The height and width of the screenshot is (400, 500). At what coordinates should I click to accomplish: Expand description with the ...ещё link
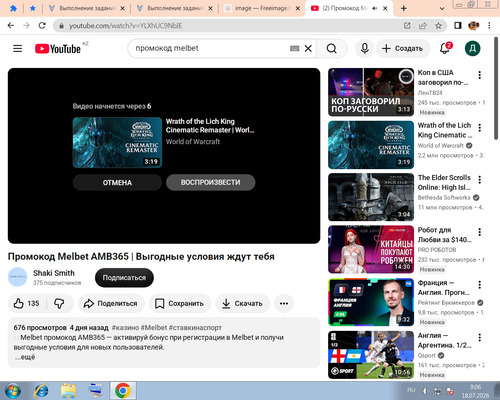coord(25,357)
